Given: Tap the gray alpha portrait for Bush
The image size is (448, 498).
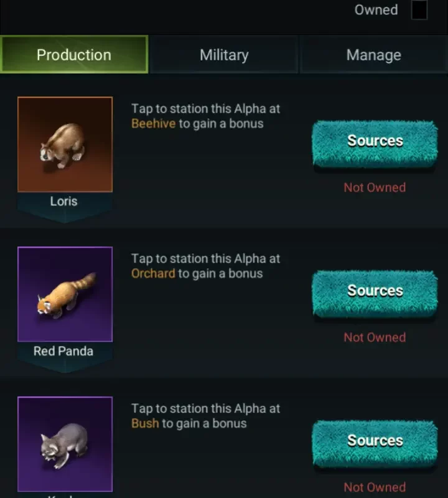Looking at the screenshot, I should tap(65, 444).
